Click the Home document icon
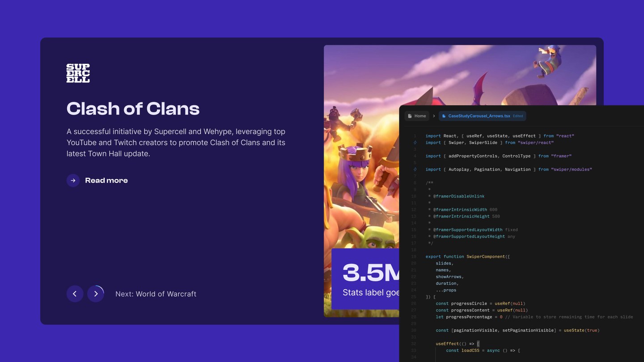Viewport: 644px width, 362px height. pos(410,116)
